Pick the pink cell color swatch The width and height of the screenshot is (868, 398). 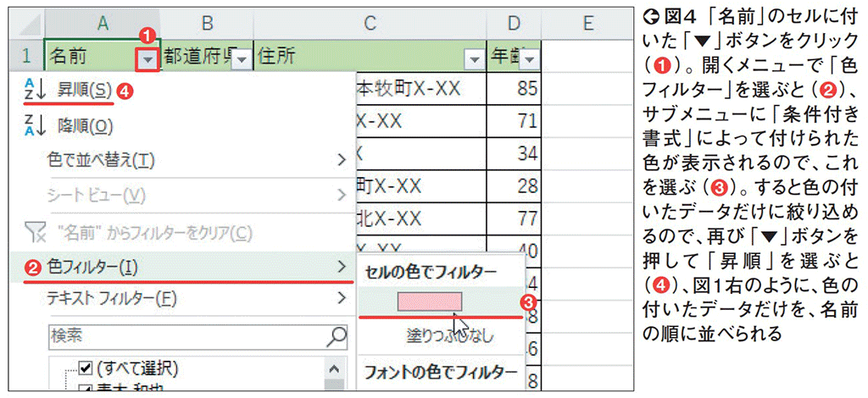click(429, 301)
